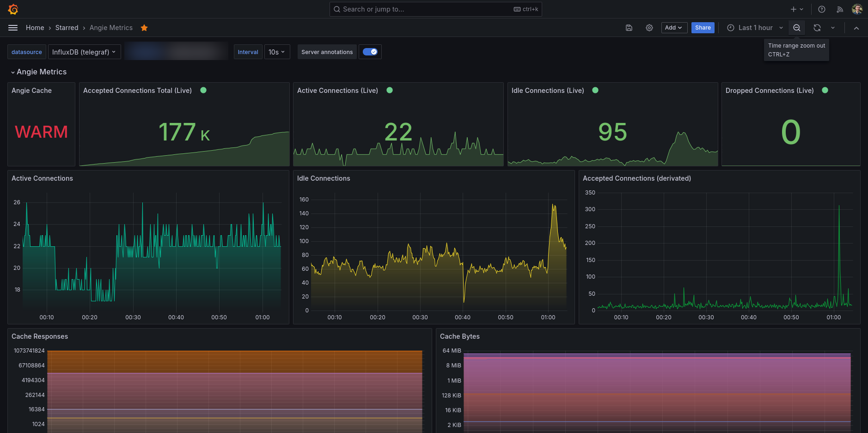Open the 10s interval dropdown

click(277, 52)
